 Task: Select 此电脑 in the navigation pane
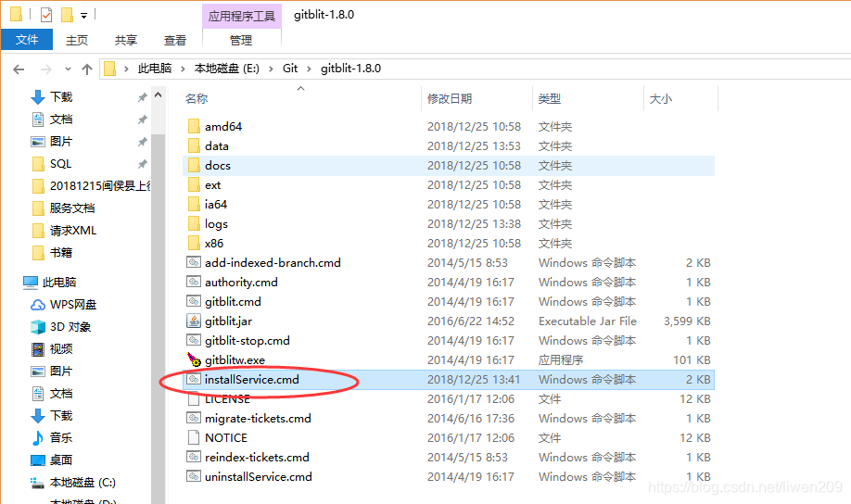[59, 282]
